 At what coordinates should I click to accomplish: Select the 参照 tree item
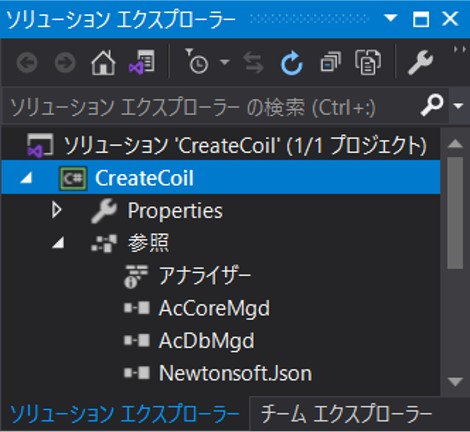[148, 243]
